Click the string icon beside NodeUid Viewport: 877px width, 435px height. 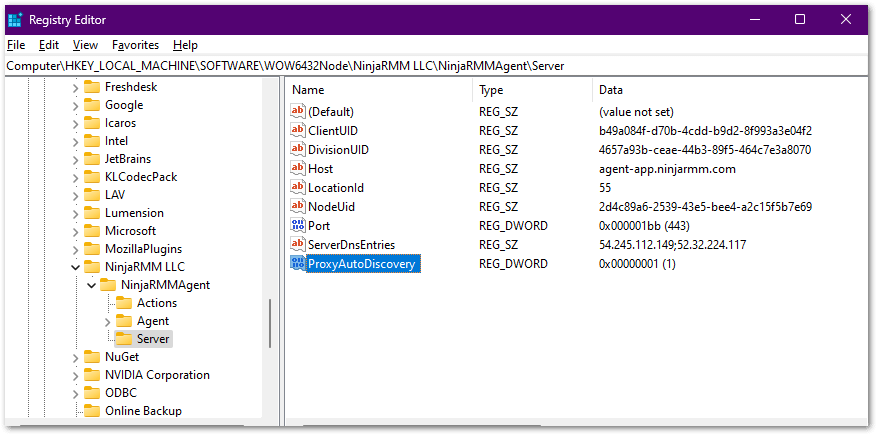pyautogui.click(x=297, y=207)
